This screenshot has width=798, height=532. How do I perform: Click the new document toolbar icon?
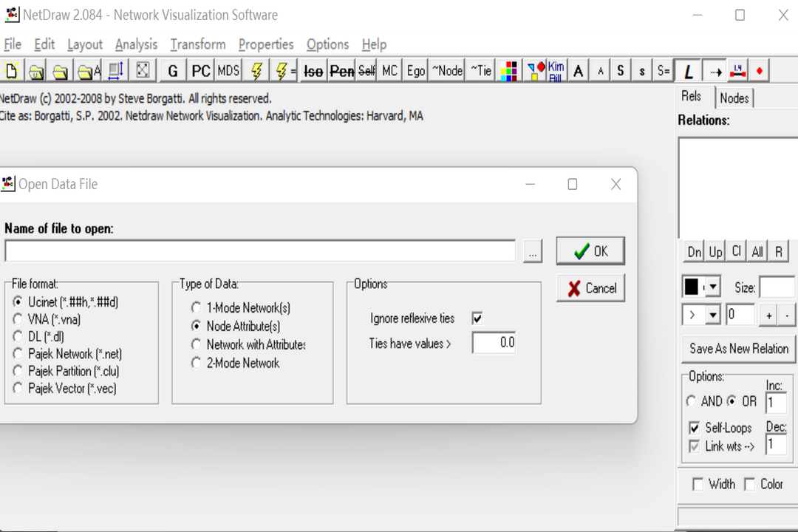click(x=11, y=71)
